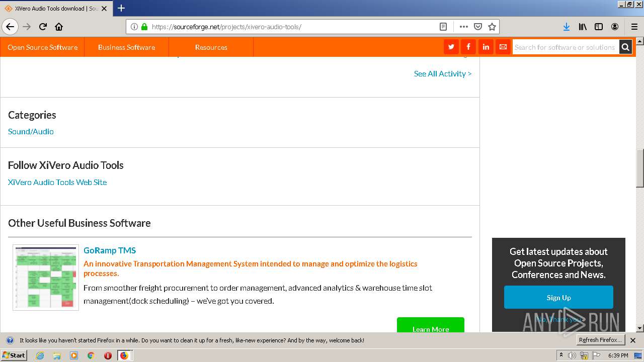This screenshot has width=644, height=362.
Task: Open the Resources menu
Action: (x=211, y=47)
